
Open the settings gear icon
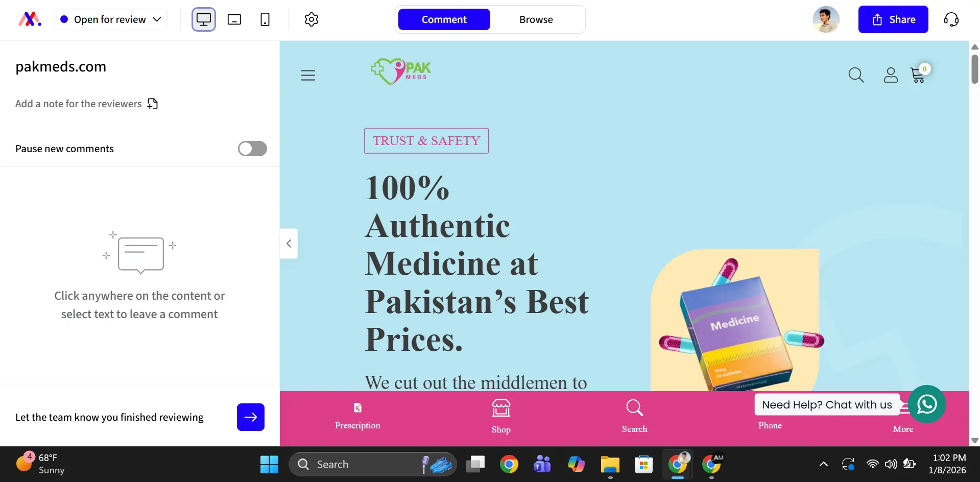coord(312,19)
